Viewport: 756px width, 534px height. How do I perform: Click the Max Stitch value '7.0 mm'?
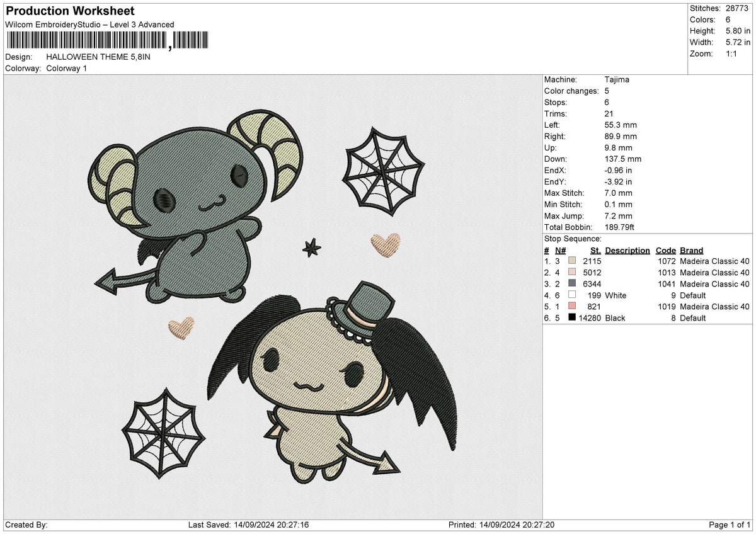618,193
